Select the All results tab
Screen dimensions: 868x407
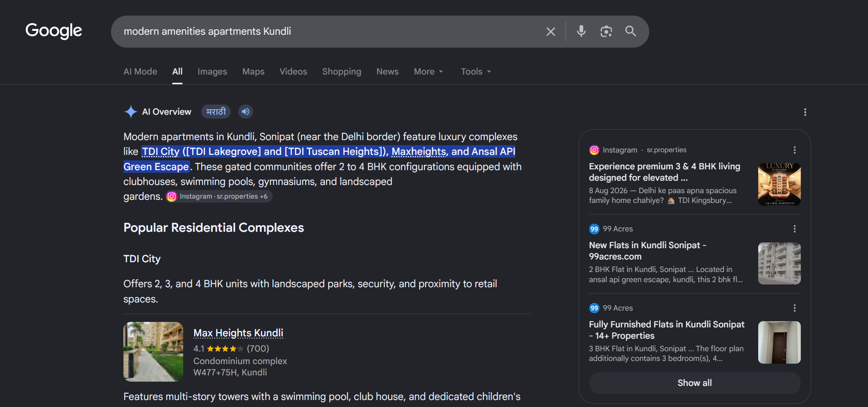click(177, 71)
